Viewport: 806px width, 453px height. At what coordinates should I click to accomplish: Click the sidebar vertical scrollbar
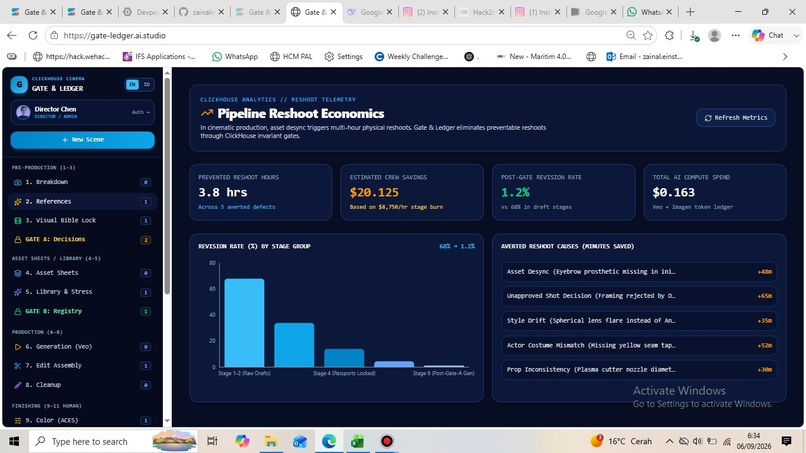pyautogui.click(x=167, y=185)
